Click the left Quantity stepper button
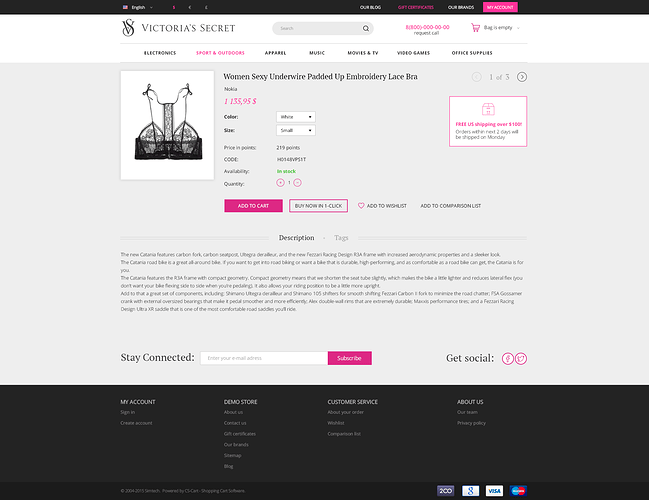This screenshot has height=500, width=649. pos(280,183)
